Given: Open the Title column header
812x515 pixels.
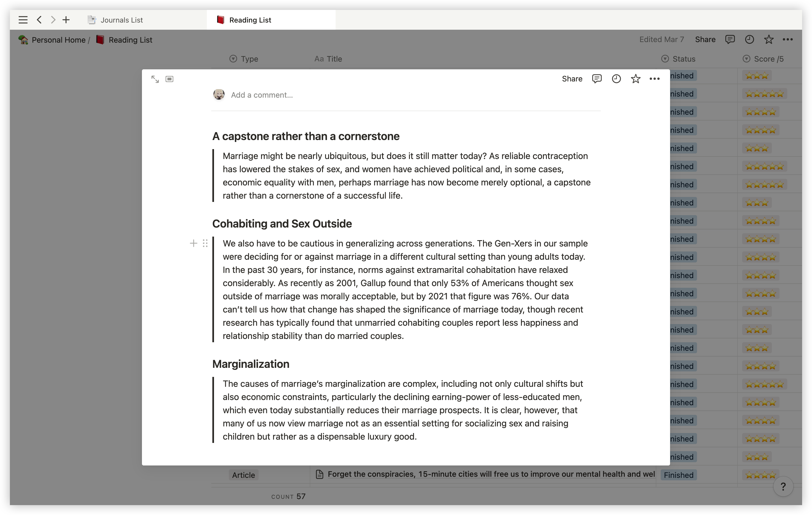Looking at the screenshot, I should pos(328,59).
